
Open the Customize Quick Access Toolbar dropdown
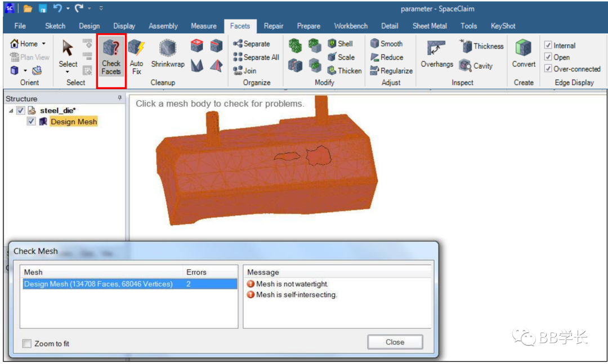[x=101, y=8]
